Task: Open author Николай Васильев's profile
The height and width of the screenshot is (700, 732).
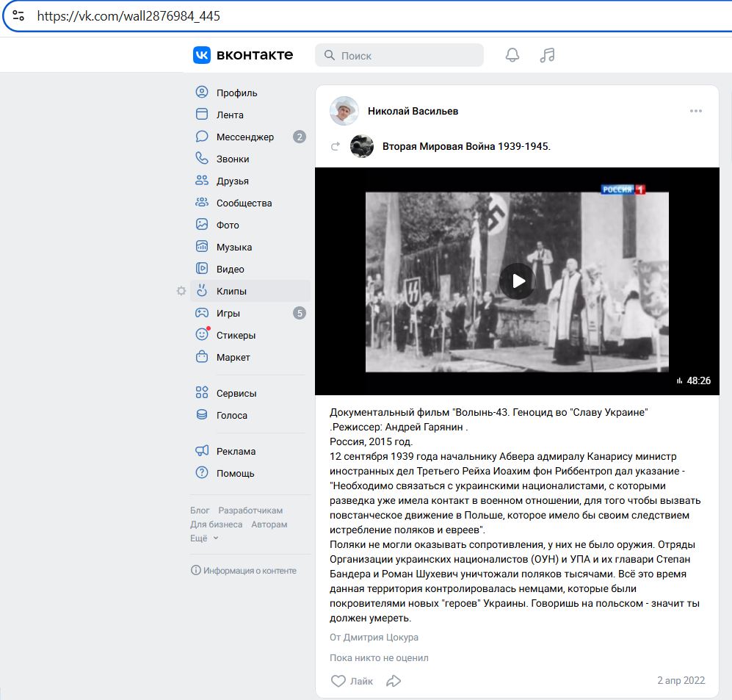Action: click(x=413, y=111)
